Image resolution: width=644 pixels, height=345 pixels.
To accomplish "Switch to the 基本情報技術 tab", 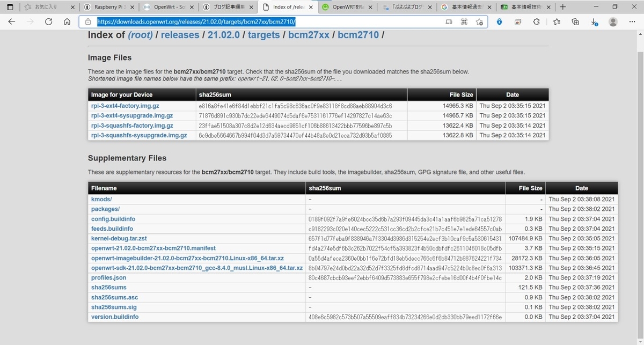I will 525,8.
